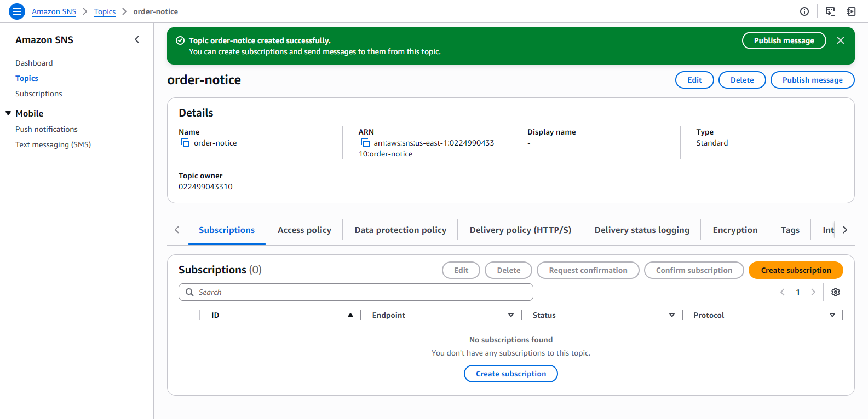Screen dimensions: 868x419
Task: Sort by Endpoint column arrow
Action: tap(511, 315)
